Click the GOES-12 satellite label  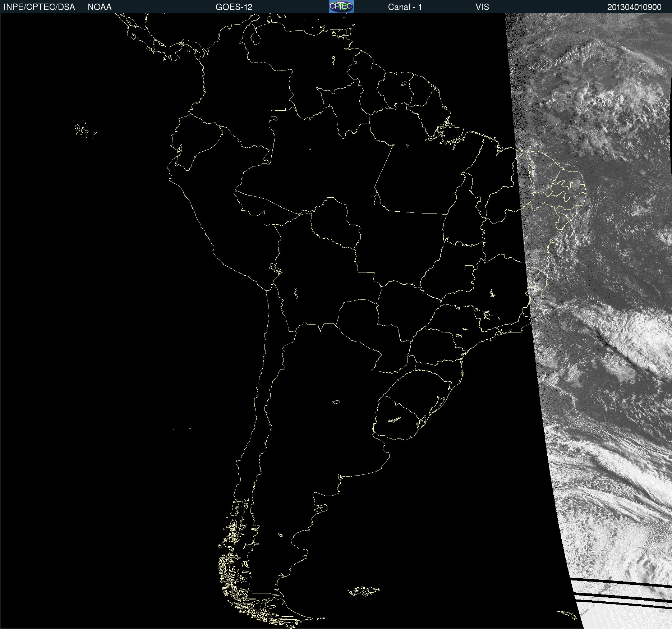[x=234, y=7]
